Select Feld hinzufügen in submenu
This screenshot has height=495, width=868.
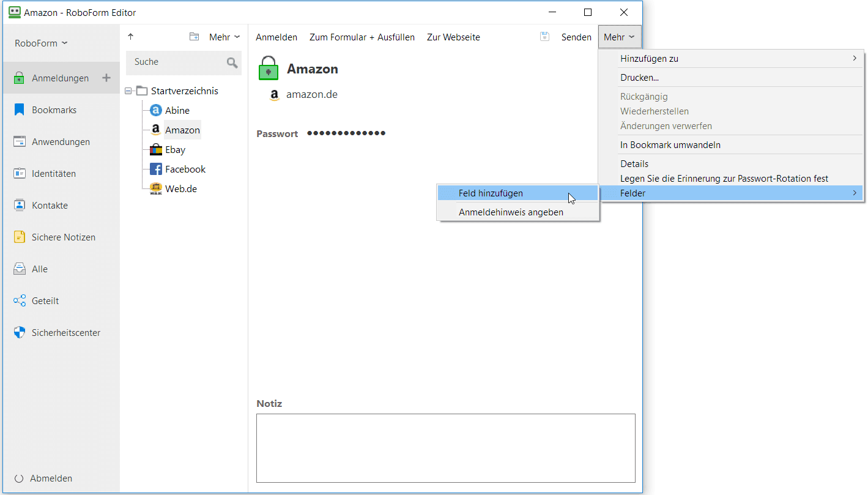click(517, 193)
